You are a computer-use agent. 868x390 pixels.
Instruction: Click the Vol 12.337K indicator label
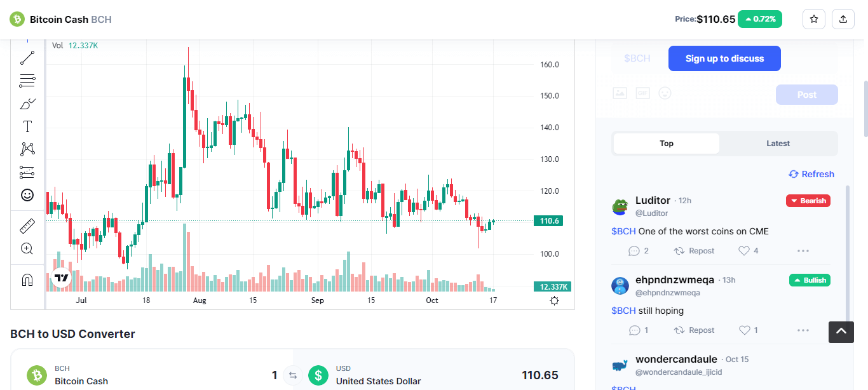(75, 46)
